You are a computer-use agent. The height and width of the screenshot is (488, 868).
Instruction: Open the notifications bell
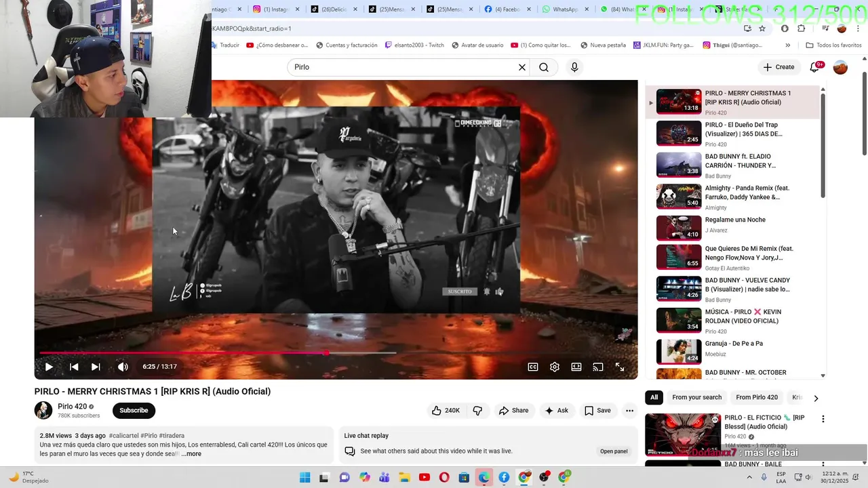(815, 67)
